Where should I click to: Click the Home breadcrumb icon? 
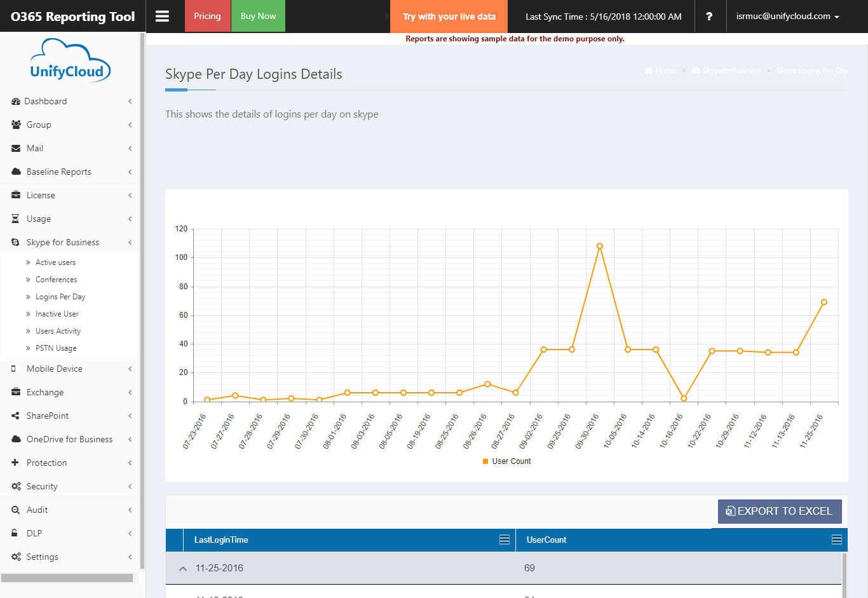point(649,71)
